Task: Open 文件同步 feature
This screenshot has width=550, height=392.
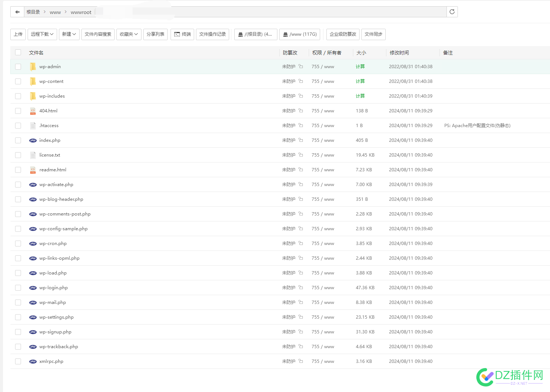Action: pos(374,34)
